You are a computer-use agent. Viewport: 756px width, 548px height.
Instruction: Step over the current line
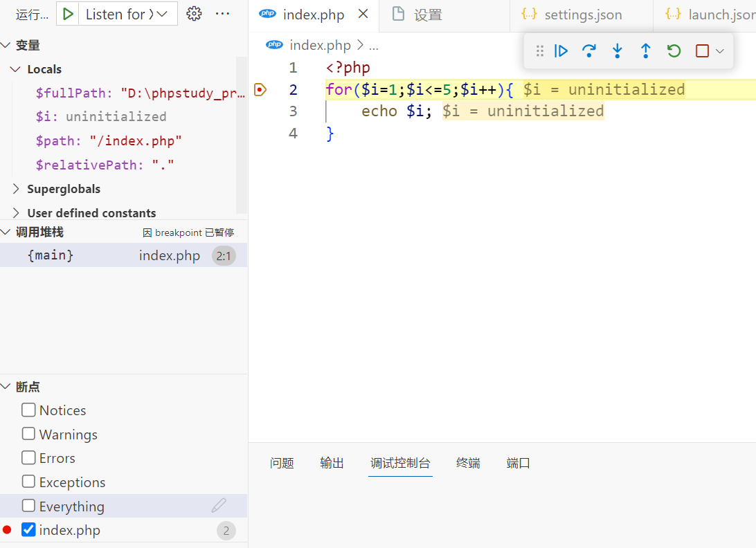[x=588, y=51]
